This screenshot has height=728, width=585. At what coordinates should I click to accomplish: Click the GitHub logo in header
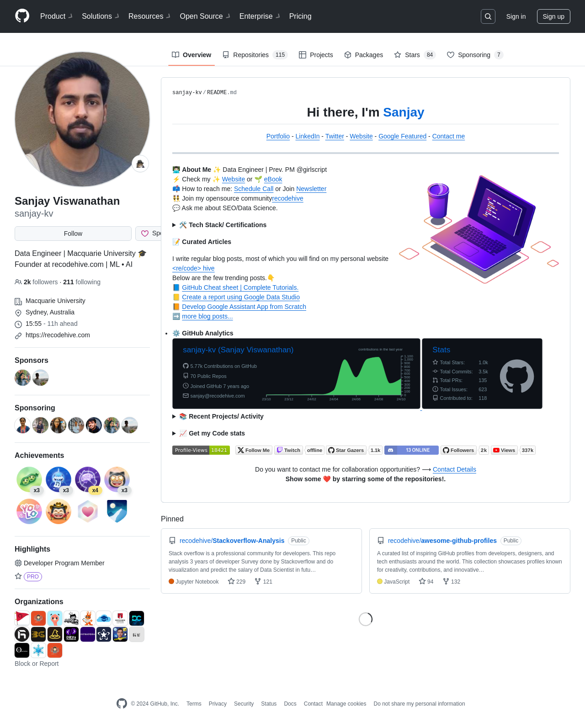point(22,16)
